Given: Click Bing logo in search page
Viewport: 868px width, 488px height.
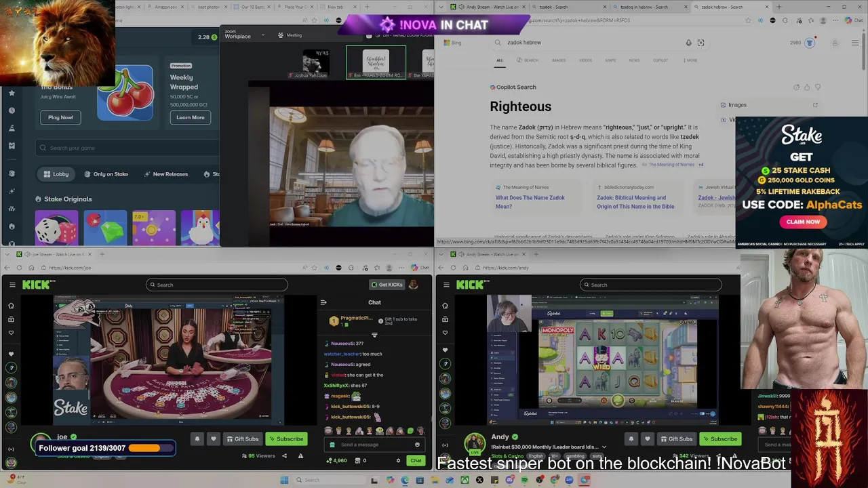Looking at the screenshot, I should 452,43.
